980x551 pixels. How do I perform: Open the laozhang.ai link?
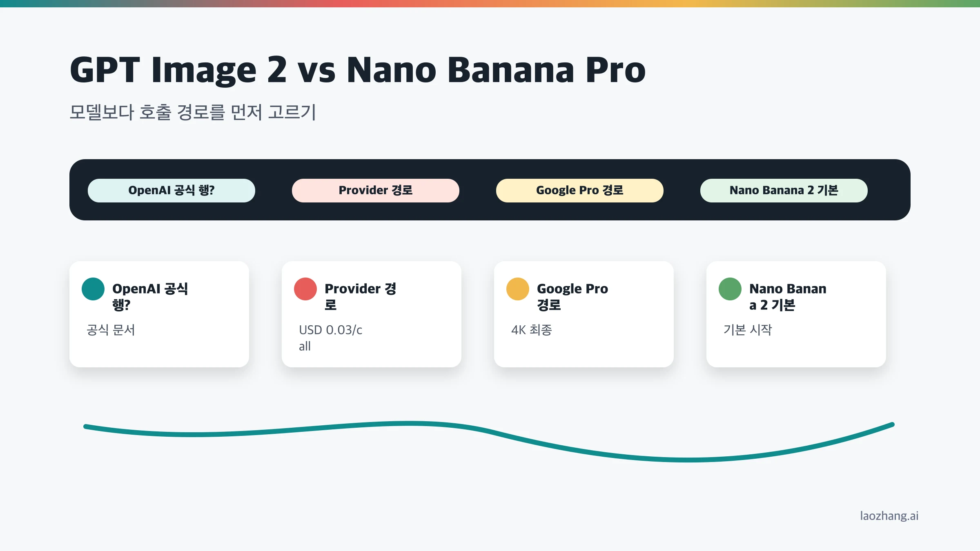click(x=889, y=516)
